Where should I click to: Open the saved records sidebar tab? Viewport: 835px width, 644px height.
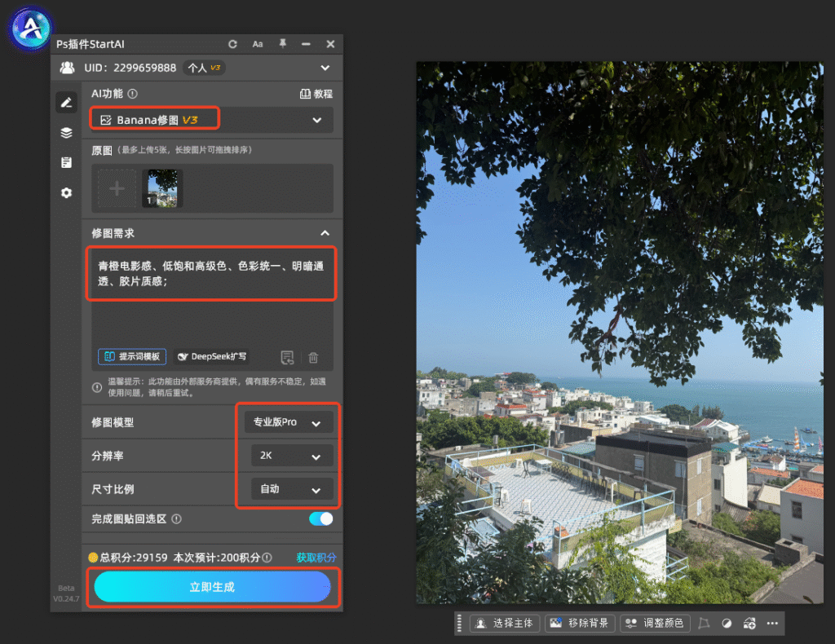click(67, 162)
